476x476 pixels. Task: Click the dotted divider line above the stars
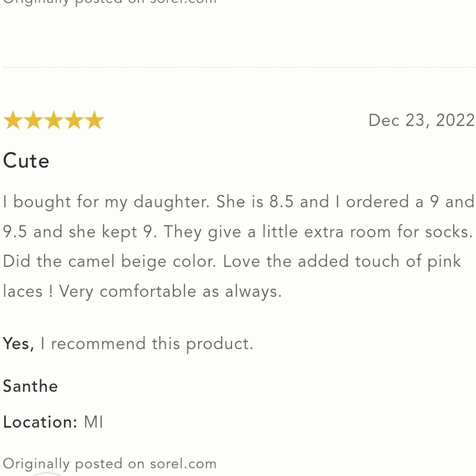coord(238,68)
